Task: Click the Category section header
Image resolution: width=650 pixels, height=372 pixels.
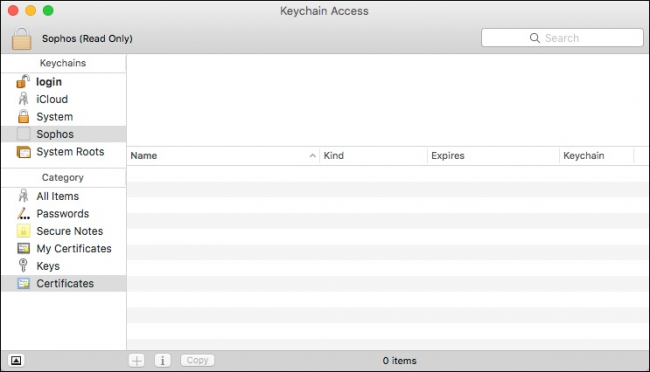Action: click(63, 177)
